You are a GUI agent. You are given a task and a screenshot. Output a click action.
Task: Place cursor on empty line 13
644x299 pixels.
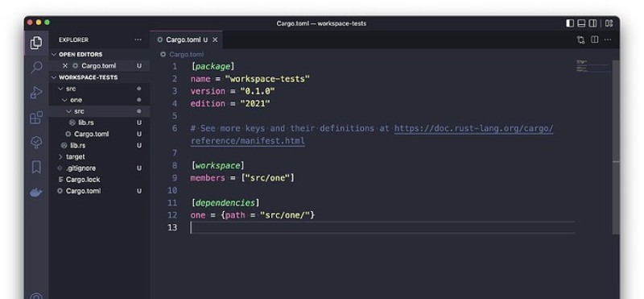coord(382,227)
